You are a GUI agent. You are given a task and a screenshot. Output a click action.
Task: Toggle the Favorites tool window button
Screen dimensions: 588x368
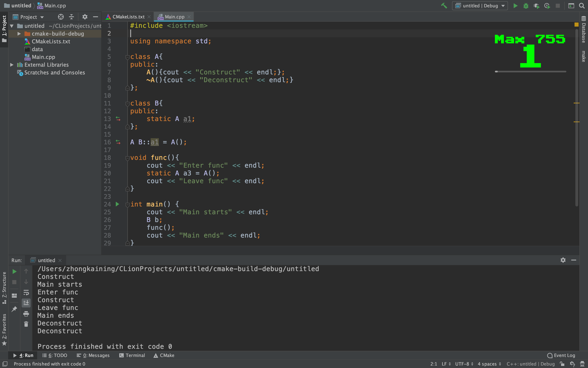[4, 330]
